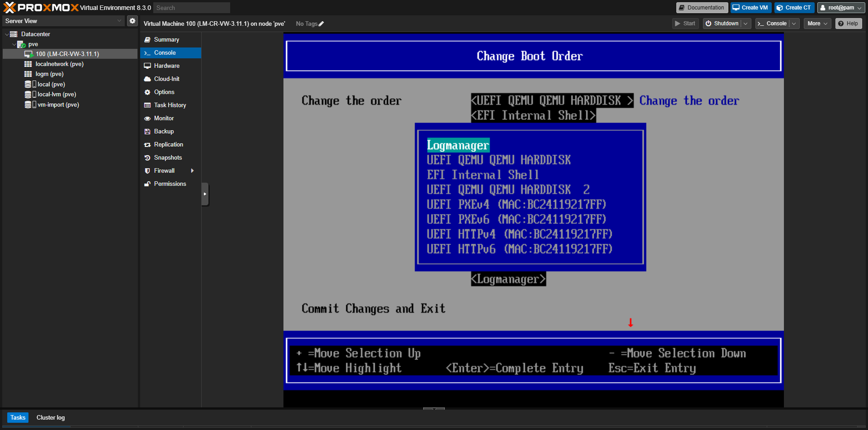Click the gear icon beside Server View
Viewport: 868px width, 430px height.
(x=132, y=21)
